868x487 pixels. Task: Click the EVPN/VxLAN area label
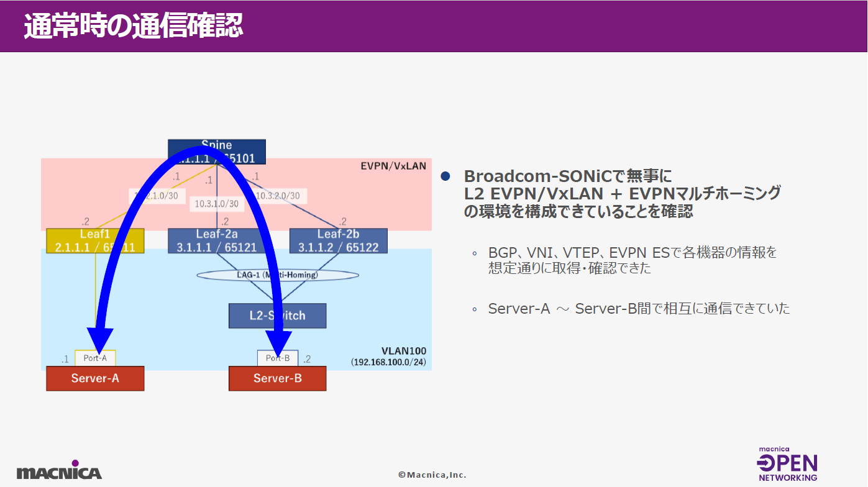(393, 166)
